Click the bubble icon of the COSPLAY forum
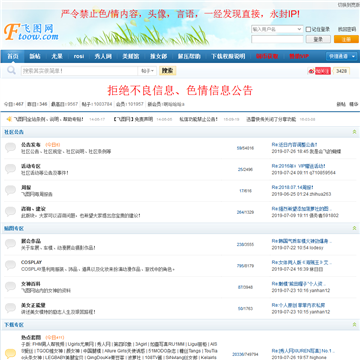The image size is (360, 360). [x=10, y=265]
